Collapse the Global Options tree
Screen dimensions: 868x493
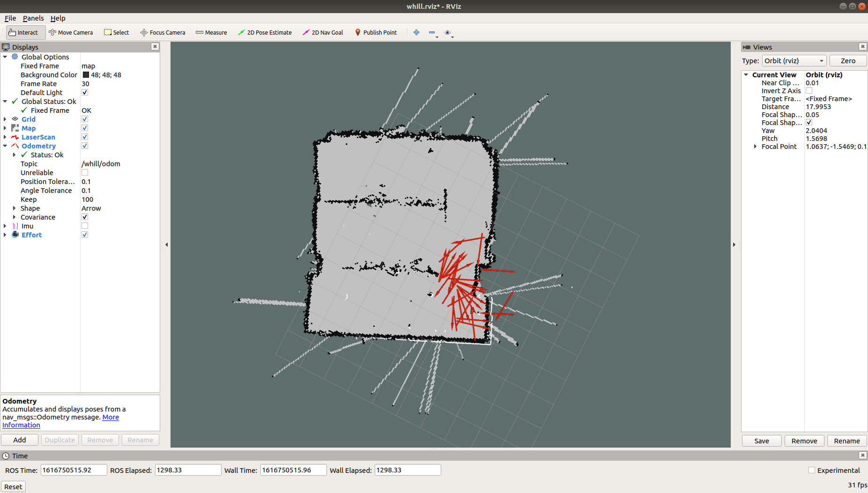[x=5, y=57]
